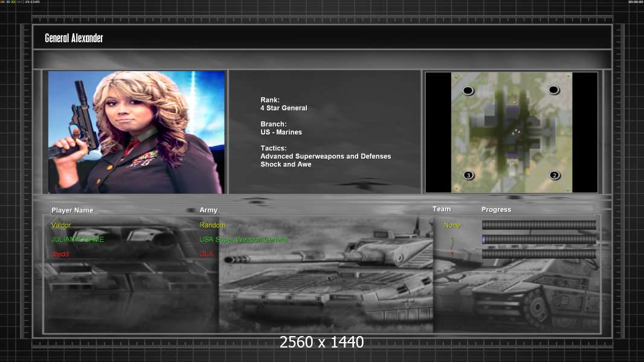
Task: Click the "Shock and Awe" tactics text
Action: click(286, 164)
